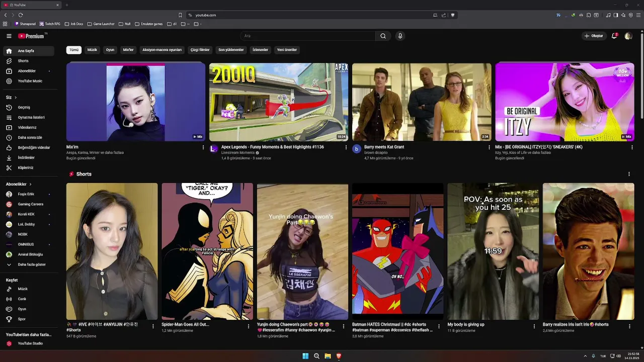Open options for ITZY SNEAKERS mix
644x362 pixels.
(632, 147)
